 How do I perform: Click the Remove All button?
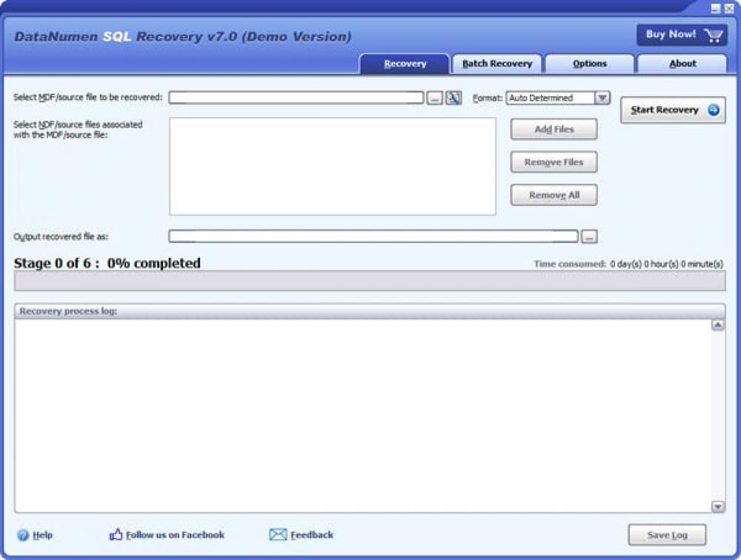553,195
